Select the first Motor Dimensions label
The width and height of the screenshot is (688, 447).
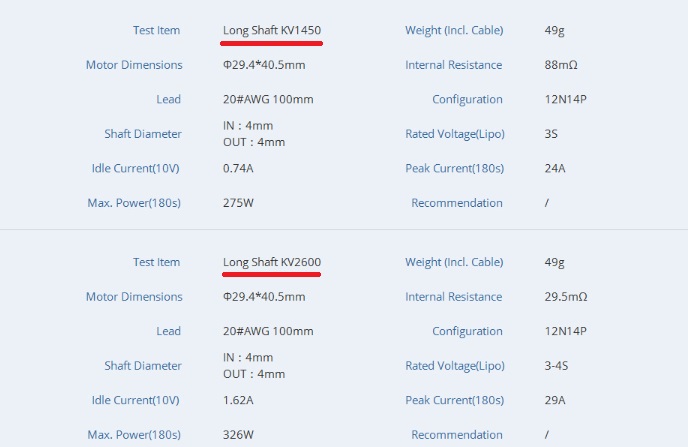[134, 65]
